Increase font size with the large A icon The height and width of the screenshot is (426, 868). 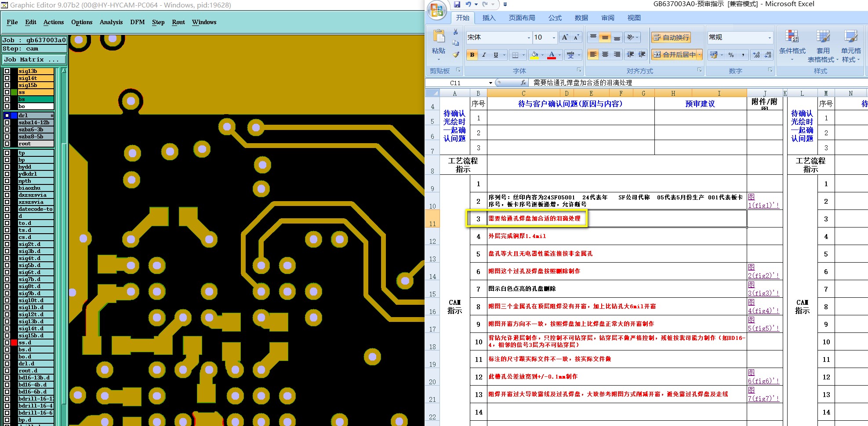[x=565, y=37]
